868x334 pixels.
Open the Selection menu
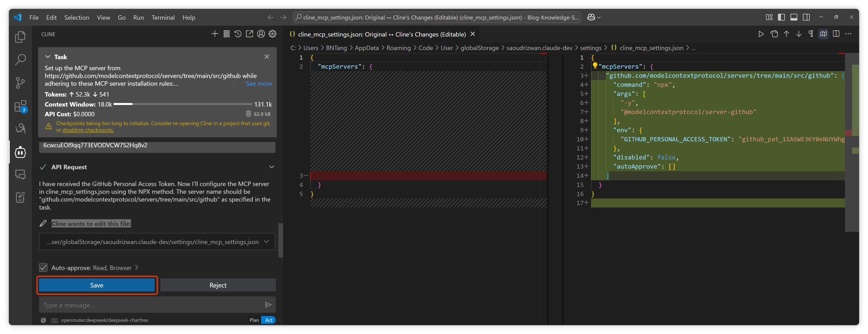77,17
